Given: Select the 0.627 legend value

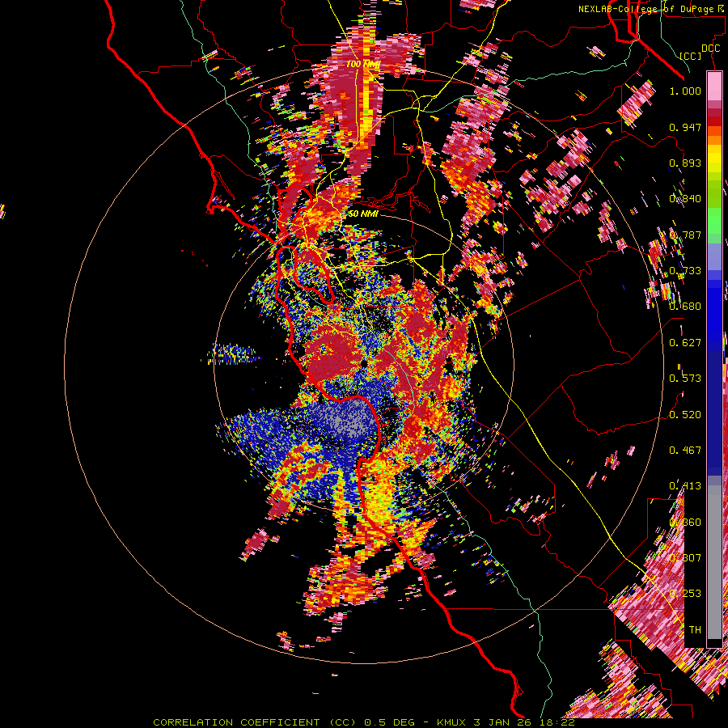Looking at the screenshot, I should pyautogui.click(x=685, y=343).
